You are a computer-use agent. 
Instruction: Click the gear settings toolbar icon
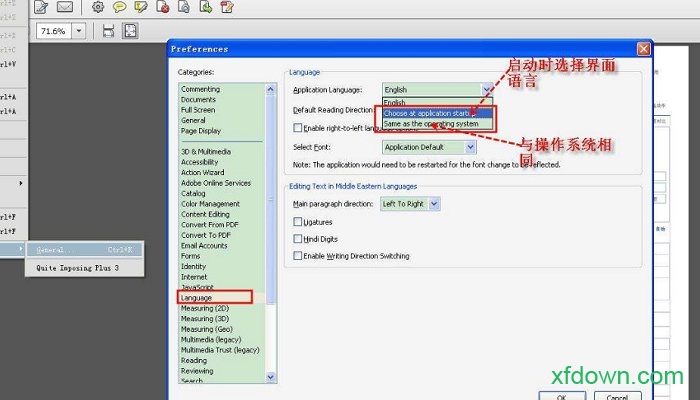98,8
